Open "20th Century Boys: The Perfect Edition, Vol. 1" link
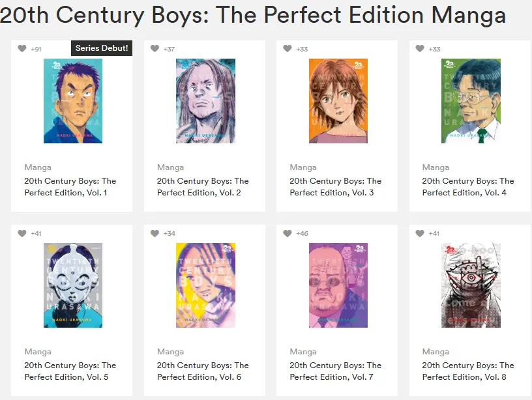The width and height of the screenshot is (532, 400). click(70, 187)
